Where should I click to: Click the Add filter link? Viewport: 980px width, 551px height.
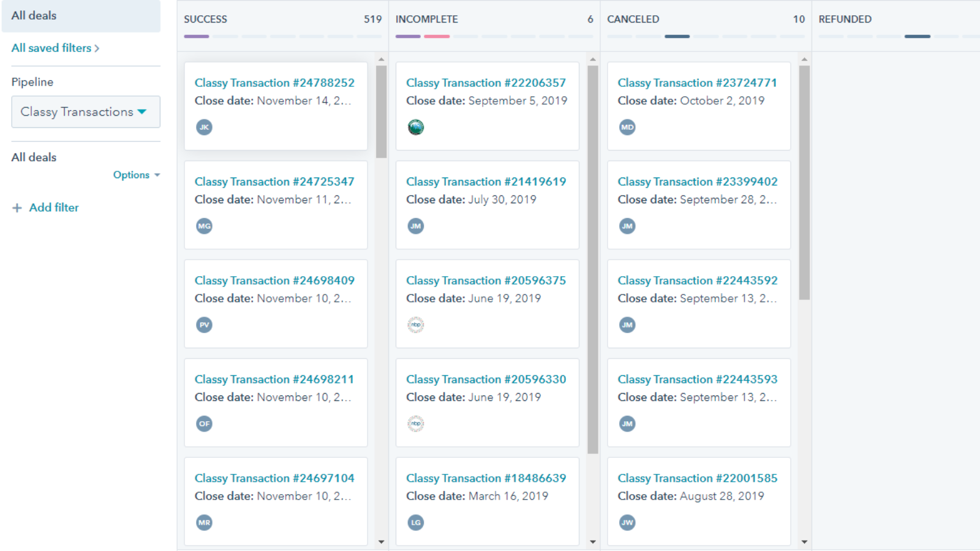tap(54, 208)
